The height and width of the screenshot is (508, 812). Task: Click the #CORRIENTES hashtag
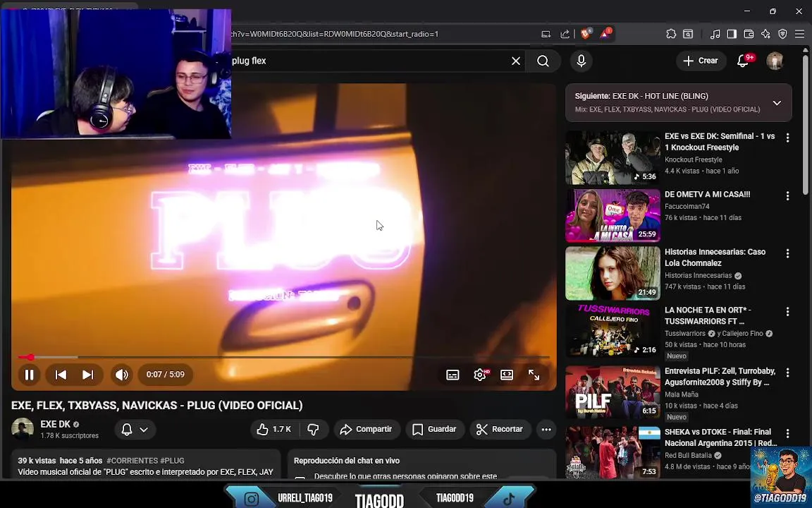[x=132, y=460]
